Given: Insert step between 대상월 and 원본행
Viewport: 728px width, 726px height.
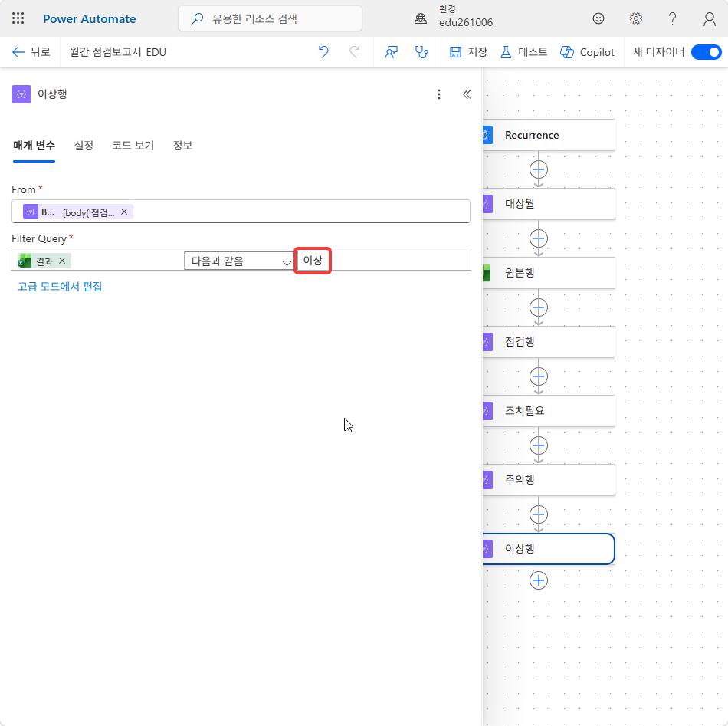Looking at the screenshot, I should 539,238.
